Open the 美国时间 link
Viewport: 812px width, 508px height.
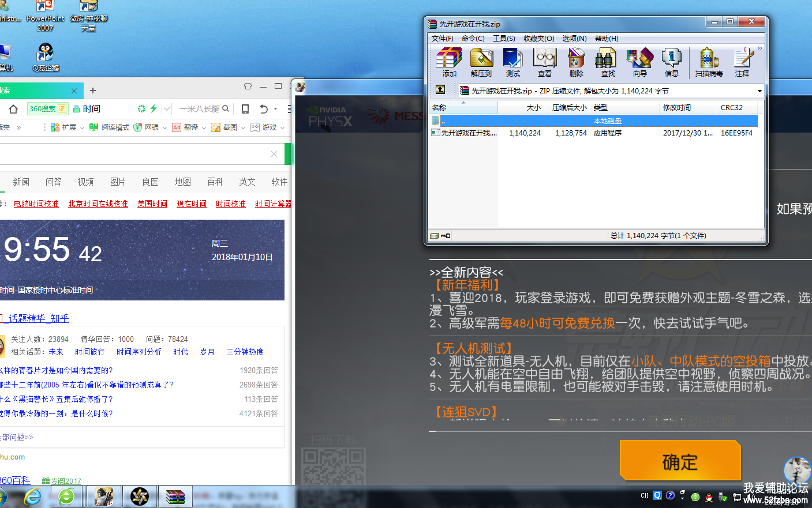pos(152,204)
